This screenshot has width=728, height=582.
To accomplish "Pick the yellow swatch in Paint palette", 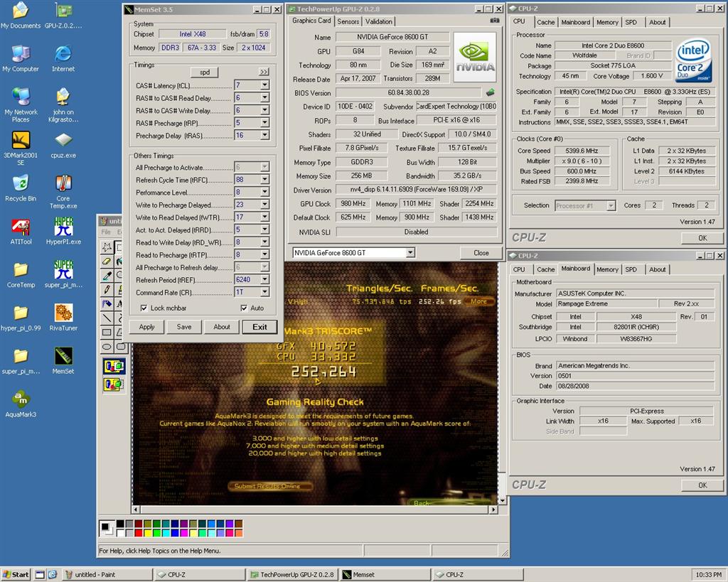I will 147,533.
